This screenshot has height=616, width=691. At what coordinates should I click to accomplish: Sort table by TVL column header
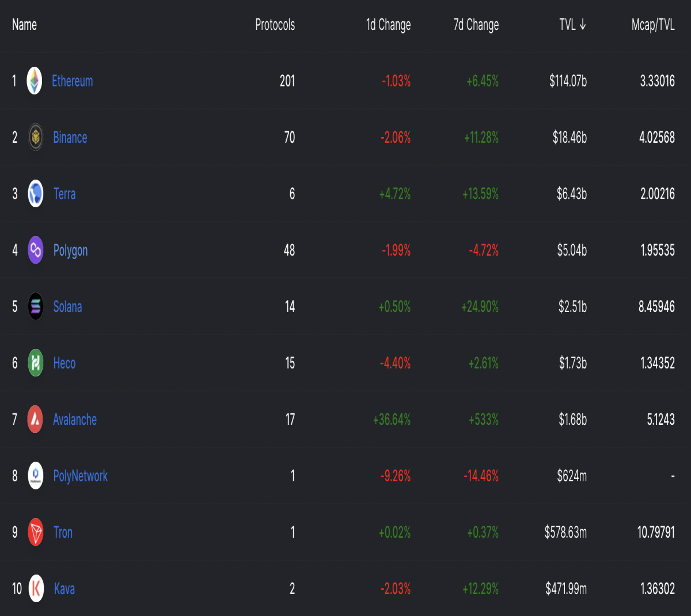pyautogui.click(x=572, y=25)
